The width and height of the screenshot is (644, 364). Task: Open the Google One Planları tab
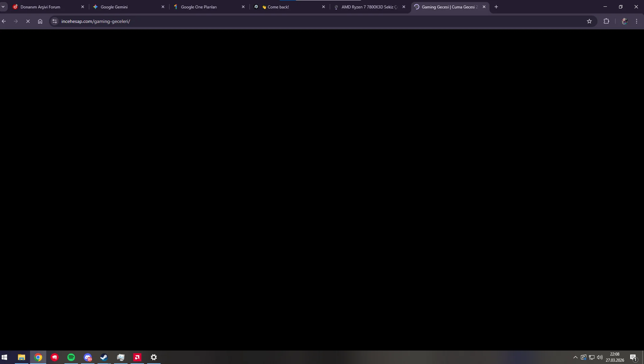click(209, 7)
